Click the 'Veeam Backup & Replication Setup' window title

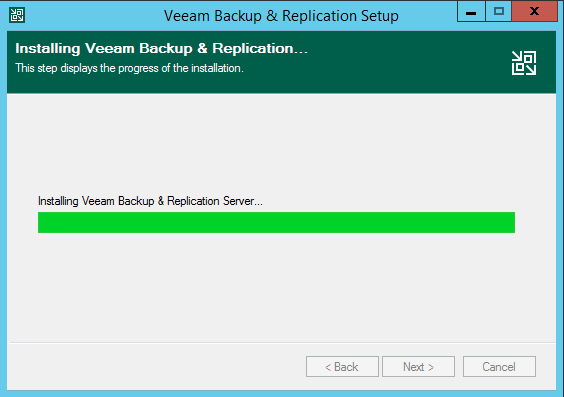click(281, 16)
